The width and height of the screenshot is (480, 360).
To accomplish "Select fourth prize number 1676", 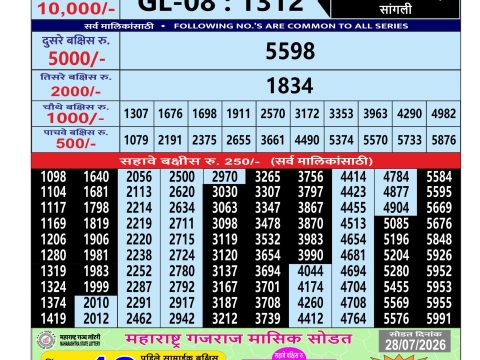I will (x=170, y=114).
